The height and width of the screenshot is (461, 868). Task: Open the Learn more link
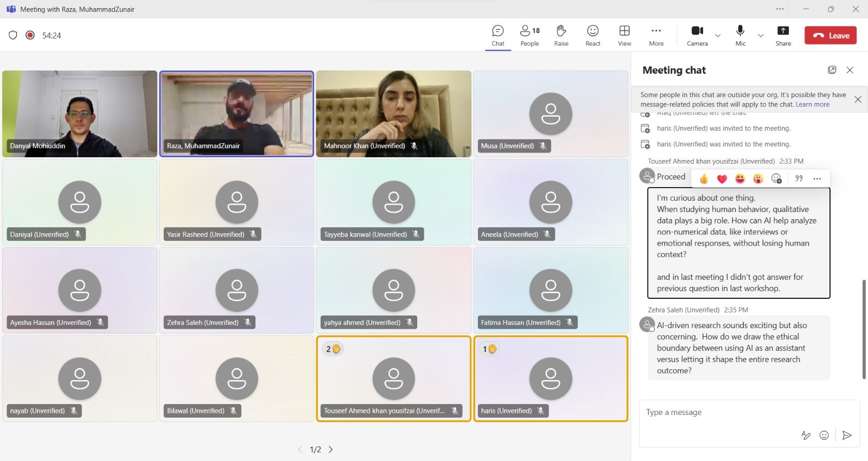click(812, 105)
